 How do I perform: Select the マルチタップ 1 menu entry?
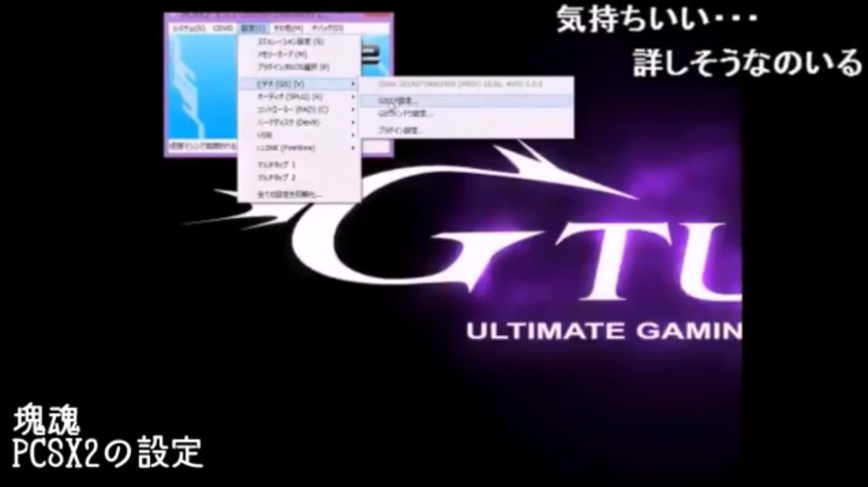coord(298,165)
